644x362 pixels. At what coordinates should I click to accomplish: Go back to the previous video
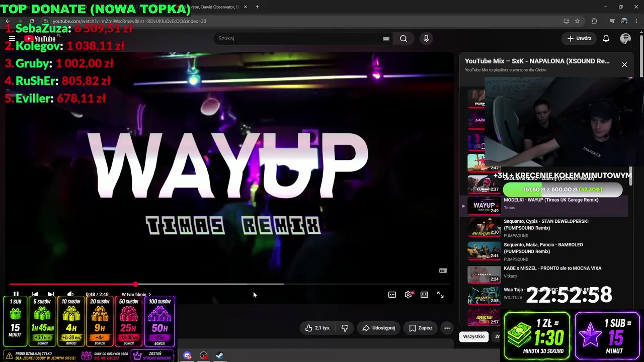[34, 295]
